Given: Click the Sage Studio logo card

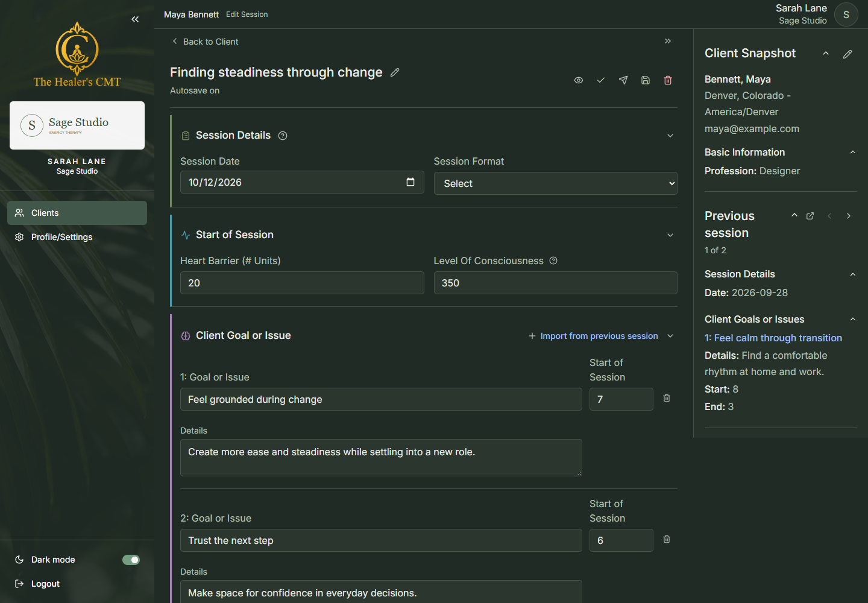Looking at the screenshot, I should [x=77, y=125].
